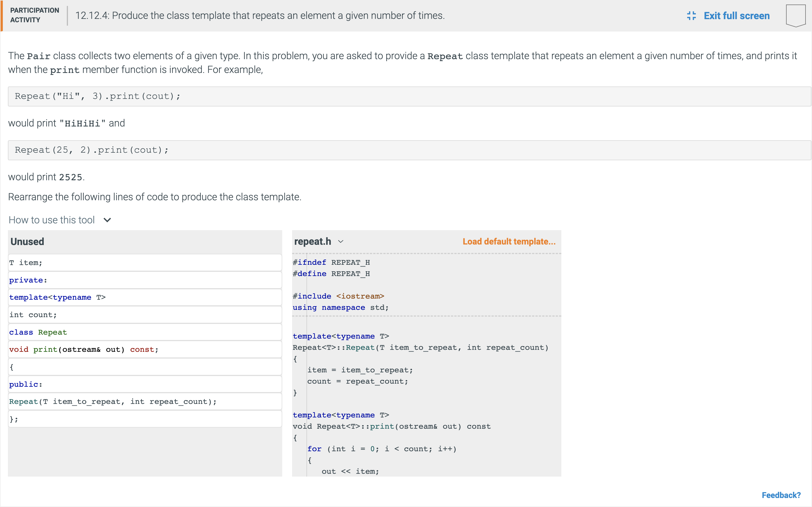Click the repeat.h file name label
Screen dimensions: 812x507
click(312, 241)
